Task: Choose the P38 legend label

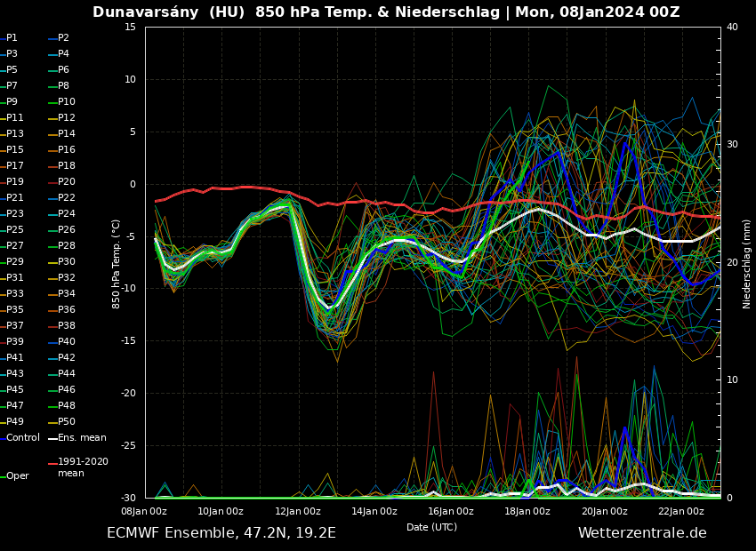Action: tap(67, 326)
